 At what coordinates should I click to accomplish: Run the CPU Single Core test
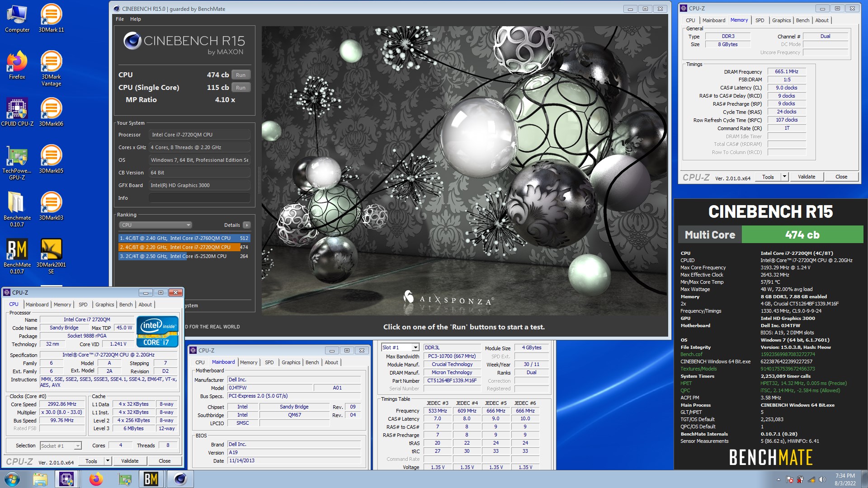(241, 88)
